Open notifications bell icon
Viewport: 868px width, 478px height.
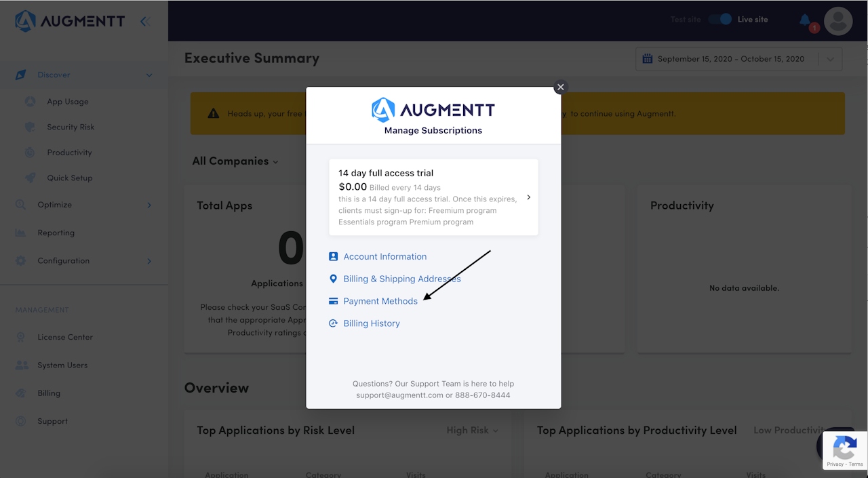(805, 20)
